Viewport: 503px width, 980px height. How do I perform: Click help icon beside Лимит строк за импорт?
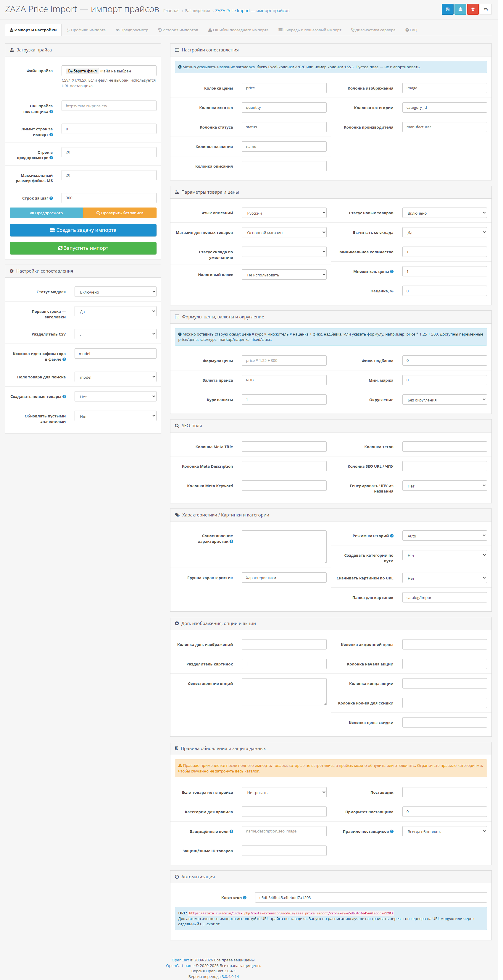[x=51, y=135]
